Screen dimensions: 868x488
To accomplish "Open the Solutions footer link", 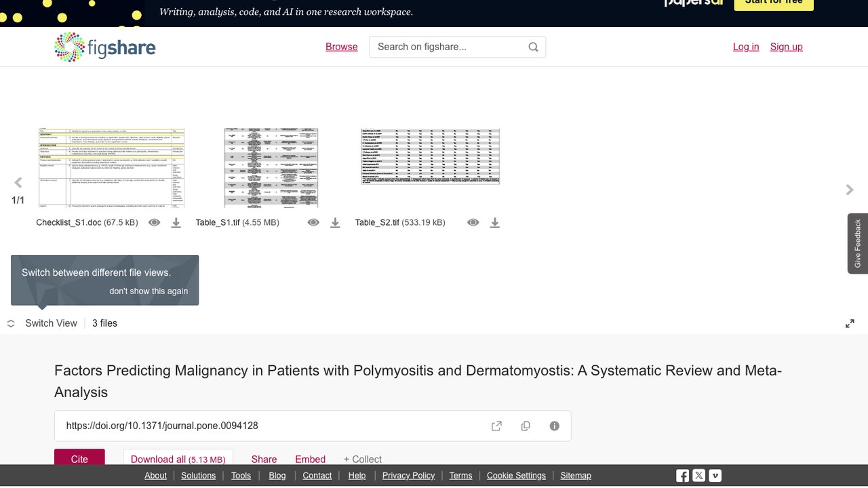I will [199, 476].
